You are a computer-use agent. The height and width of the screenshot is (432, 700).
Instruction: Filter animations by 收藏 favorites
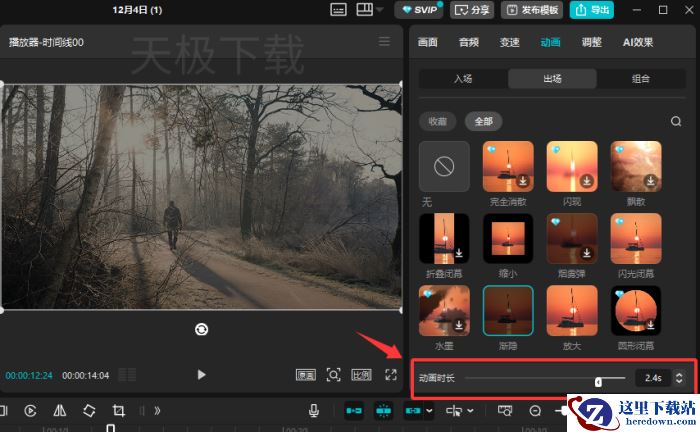[438, 121]
